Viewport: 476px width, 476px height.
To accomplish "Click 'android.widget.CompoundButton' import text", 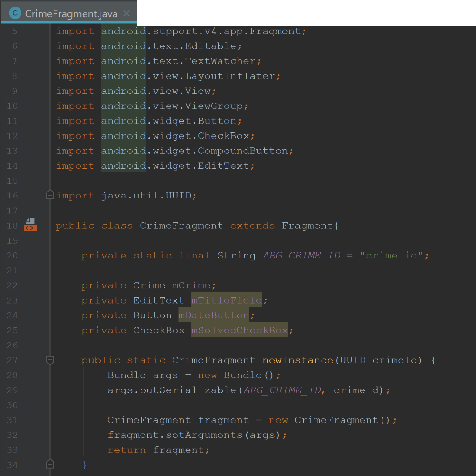I will pyautogui.click(x=194, y=151).
